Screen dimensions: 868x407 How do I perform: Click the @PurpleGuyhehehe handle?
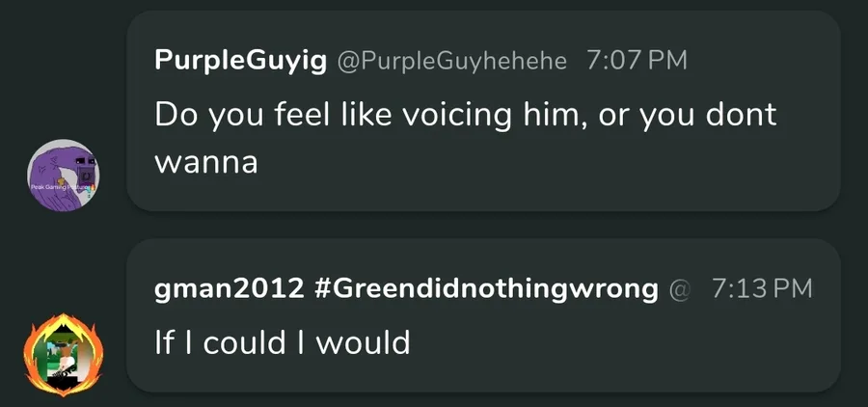tap(450, 60)
